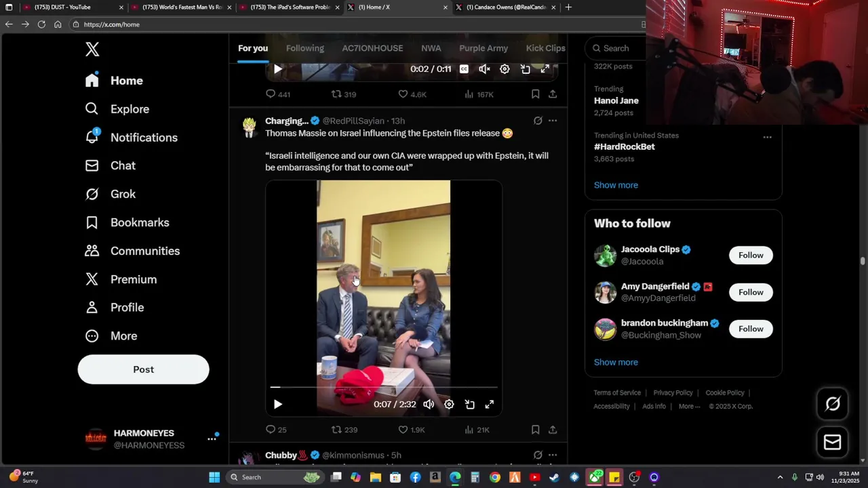Open more options on Charging... post
Image resolution: width=868 pixels, height=488 pixels.
point(553,121)
